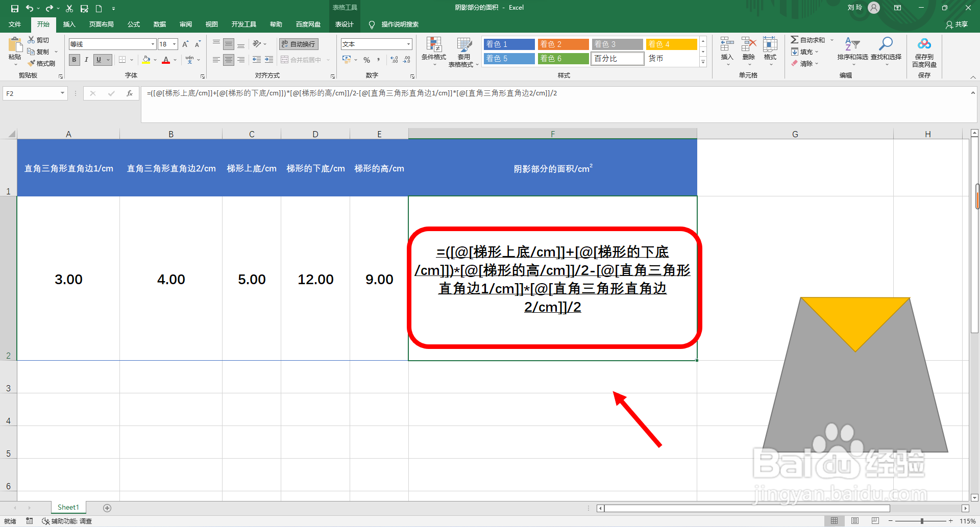Image resolution: width=980 pixels, height=527 pixels.
Task: Toggle center horizontal alignment
Action: coord(229,60)
